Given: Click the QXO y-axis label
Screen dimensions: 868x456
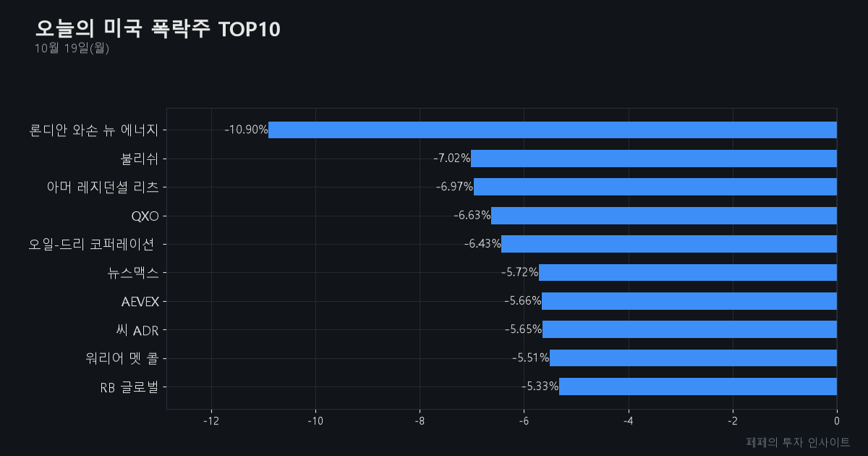Looking at the screenshot, I should coord(145,216).
